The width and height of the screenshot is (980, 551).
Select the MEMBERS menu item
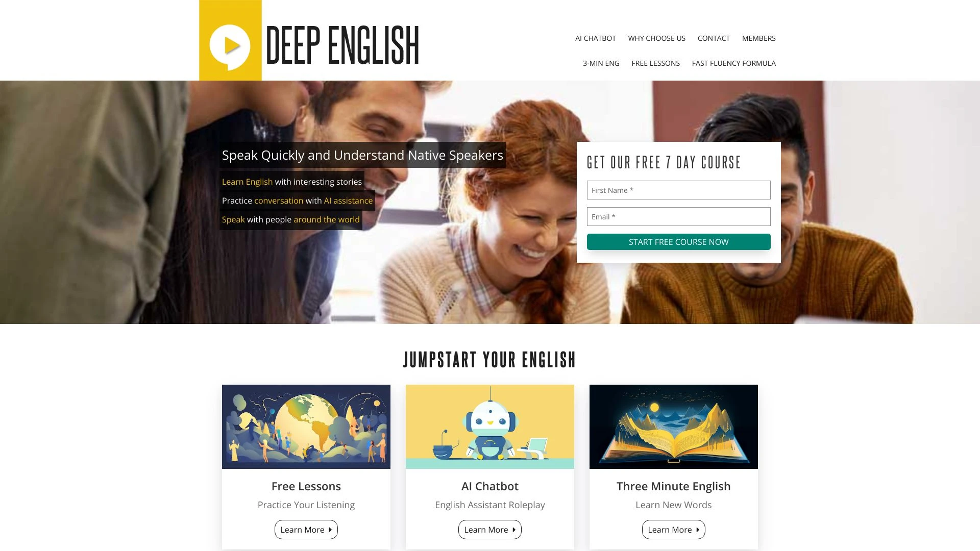(x=758, y=38)
